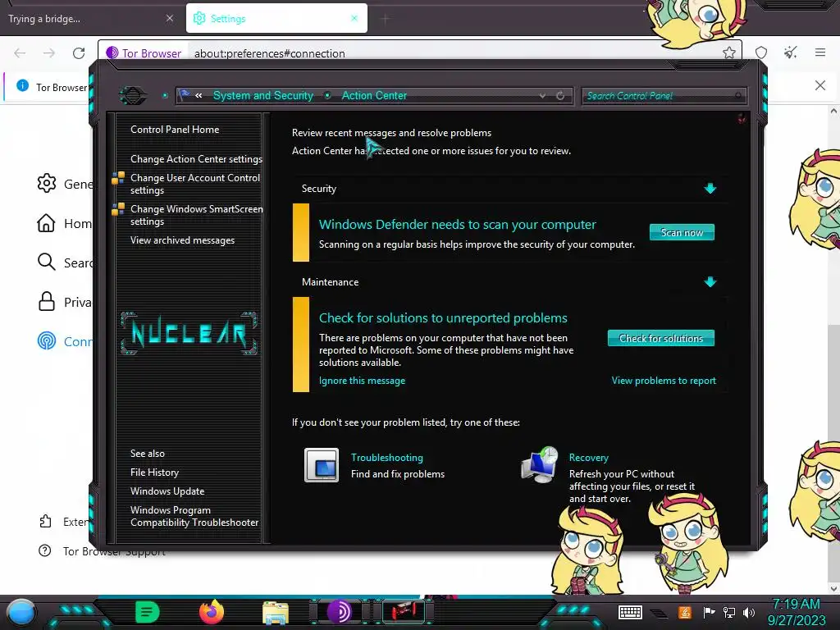
Task: Open Change Action Center settings
Action: [196, 158]
